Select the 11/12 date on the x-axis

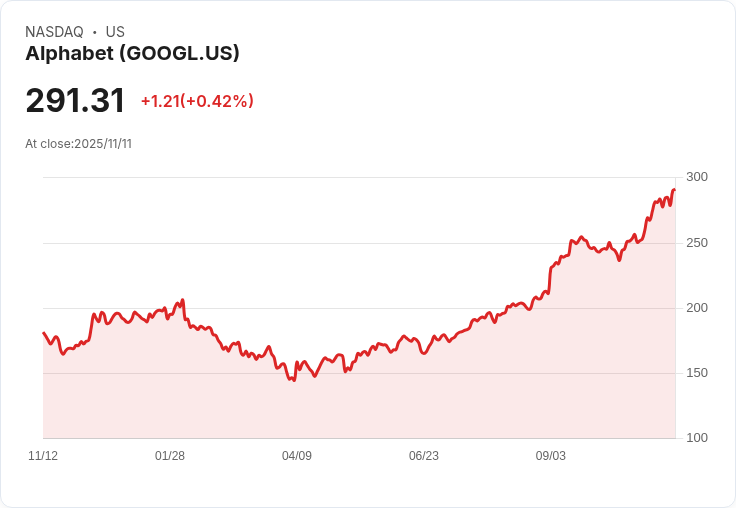[x=43, y=456]
